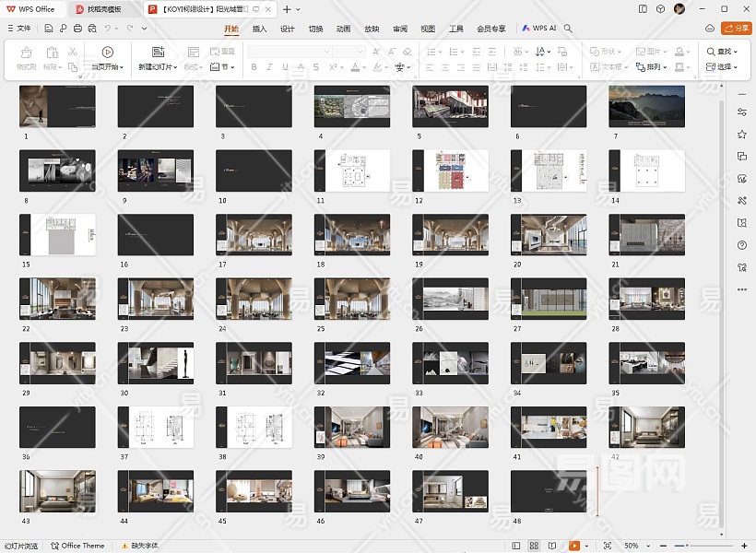The height and width of the screenshot is (553, 756).
Task: Click the 新建幻灯片 new slide icon
Action: pyautogui.click(x=158, y=53)
